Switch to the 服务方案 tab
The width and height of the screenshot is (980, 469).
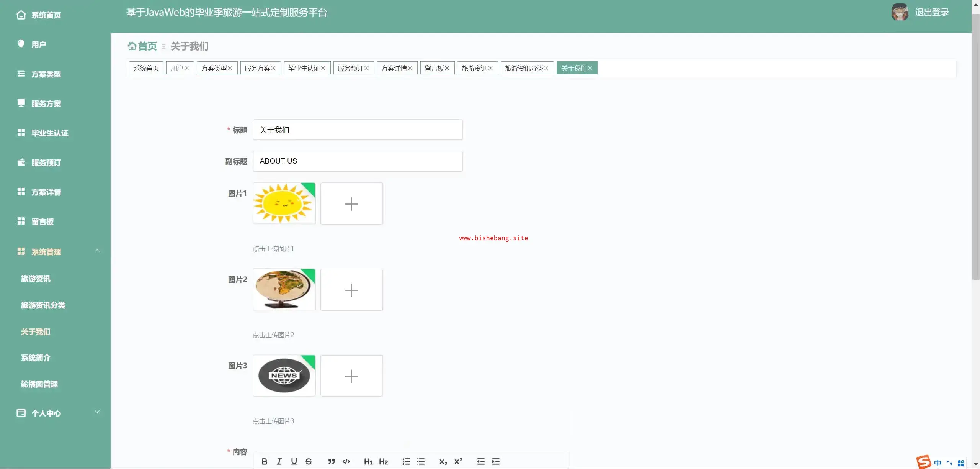[257, 68]
